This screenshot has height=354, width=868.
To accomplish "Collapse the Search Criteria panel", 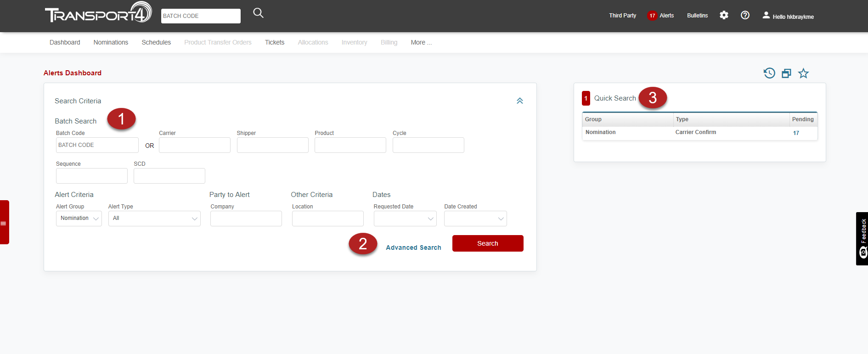I will (x=520, y=101).
